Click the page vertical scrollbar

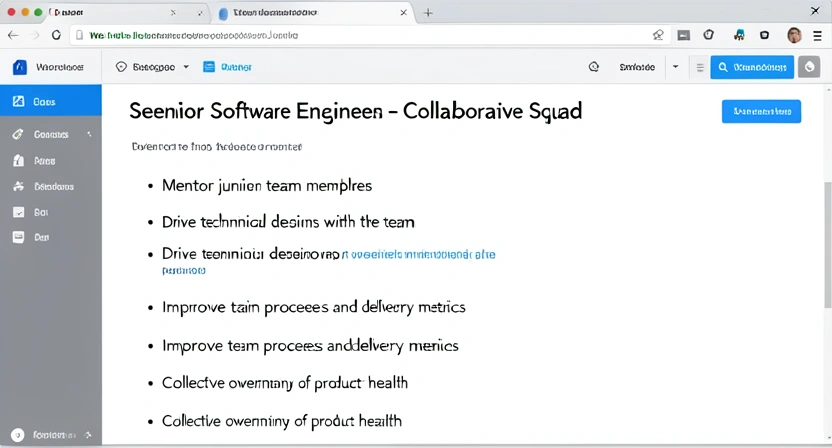(828, 244)
